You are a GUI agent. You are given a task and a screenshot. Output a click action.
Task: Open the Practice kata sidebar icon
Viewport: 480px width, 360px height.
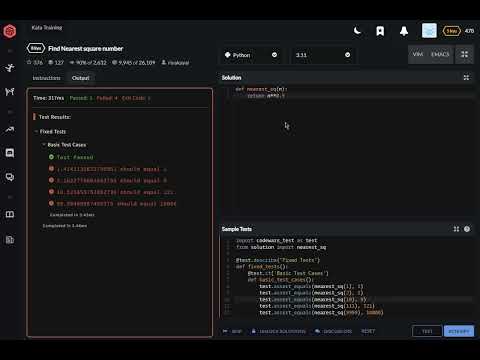click(10, 68)
